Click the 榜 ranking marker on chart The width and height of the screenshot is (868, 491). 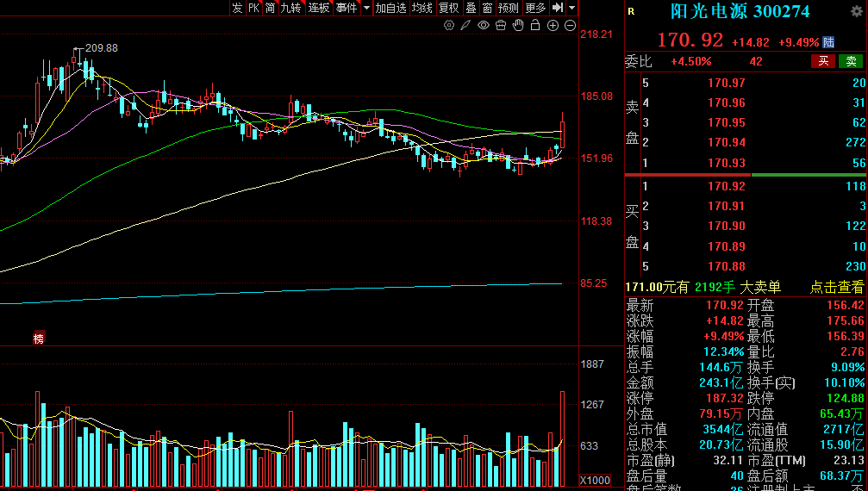click(x=38, y=339)
